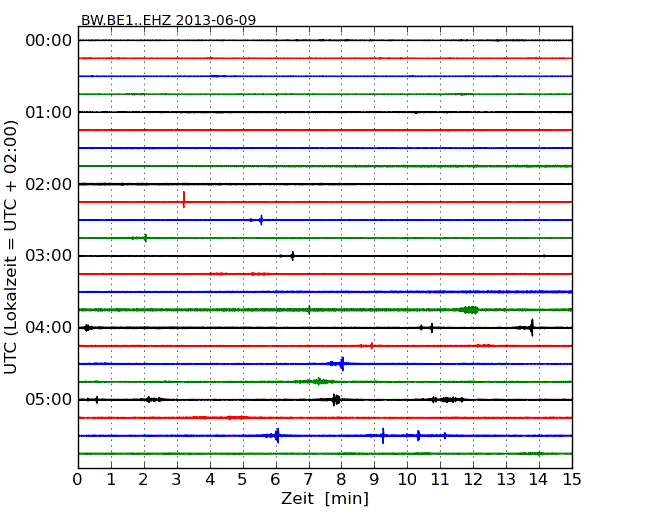Click the x-axis tick label 7
This screenshot has height=520, width=650.
[308, 480]
